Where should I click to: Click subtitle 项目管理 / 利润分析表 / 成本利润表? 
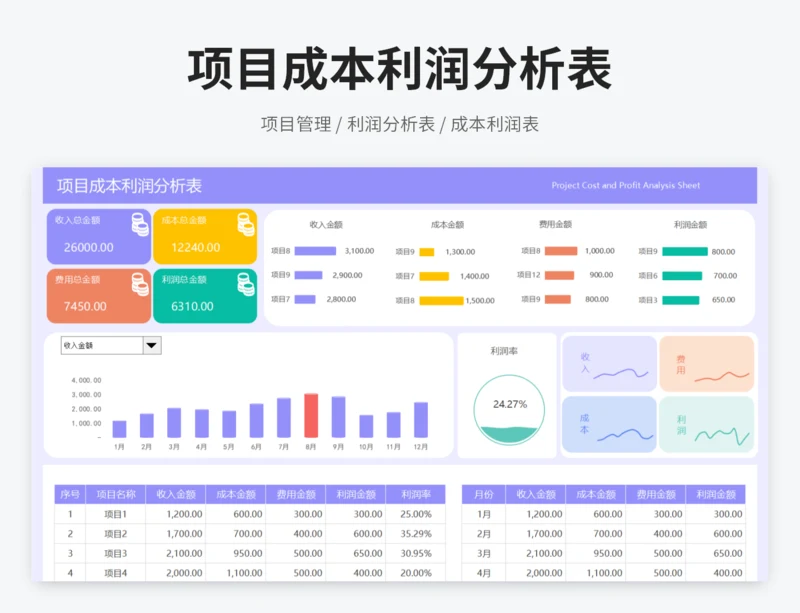tap(400, 125)
